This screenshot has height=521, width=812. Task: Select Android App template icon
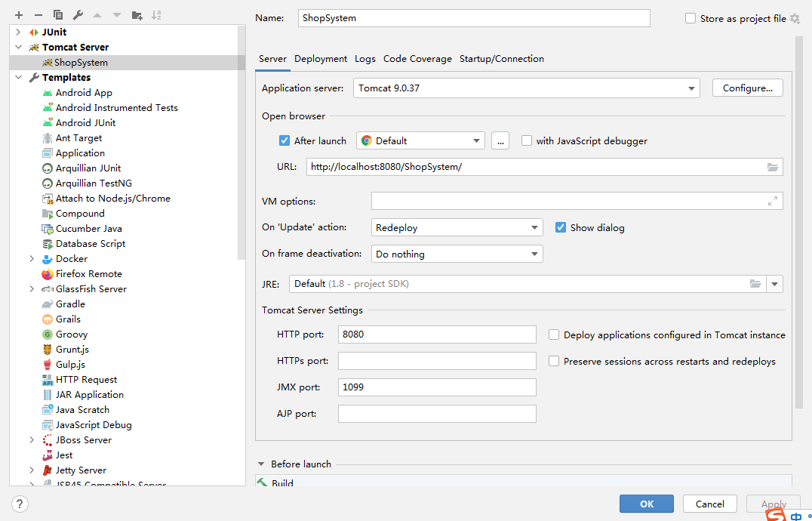pos(48,93)
